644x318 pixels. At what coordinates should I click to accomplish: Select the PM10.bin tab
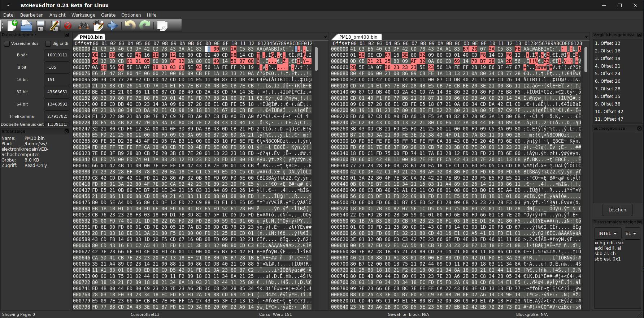click(x=91, y=37)
